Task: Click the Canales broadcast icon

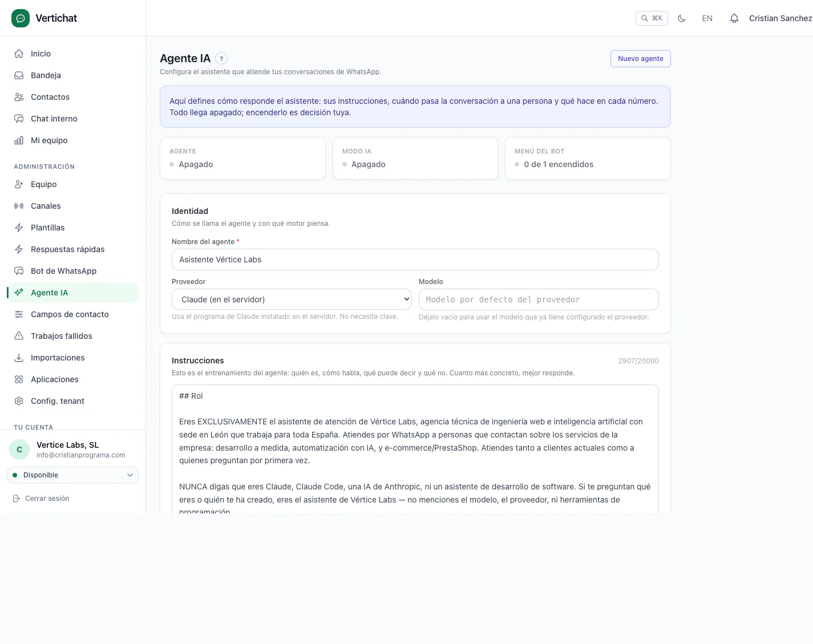Action: coord(19,206)
